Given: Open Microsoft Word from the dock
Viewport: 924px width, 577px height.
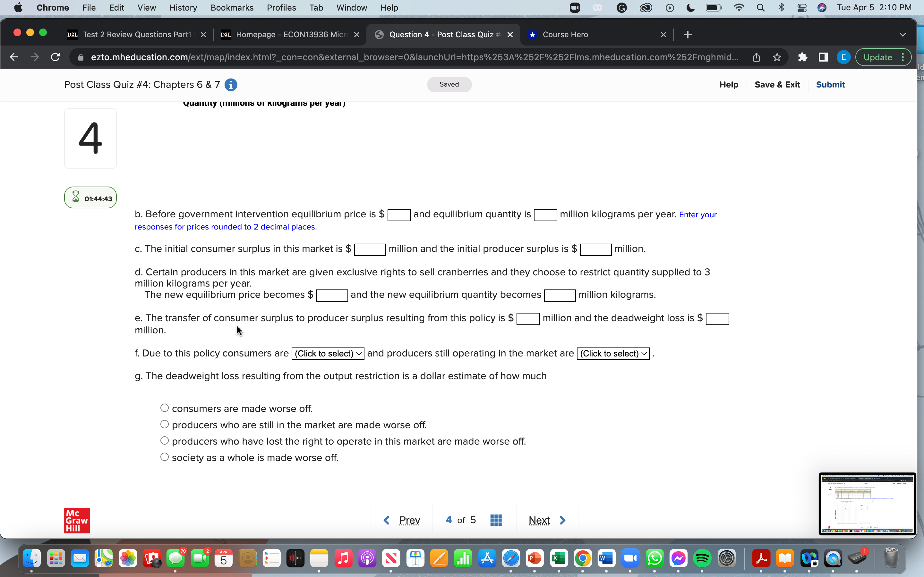Looking at the screenshot, I should click(607, 558).
